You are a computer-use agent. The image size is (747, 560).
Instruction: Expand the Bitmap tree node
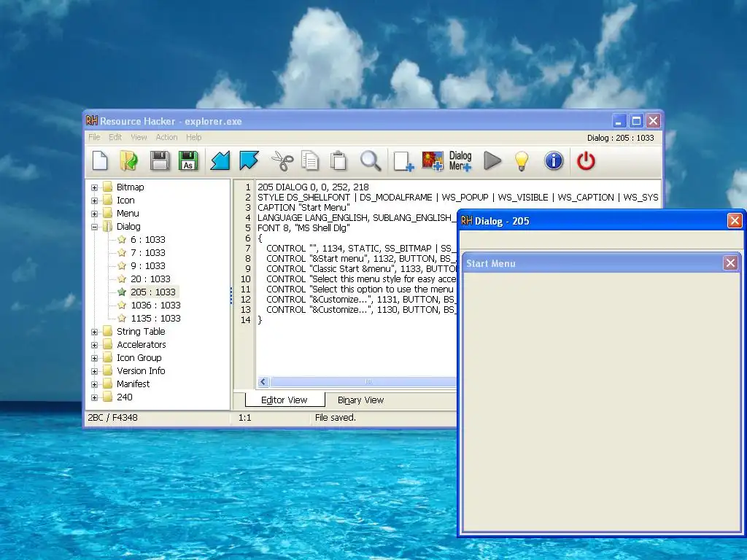pyautogui.click(x=94, y=187)
